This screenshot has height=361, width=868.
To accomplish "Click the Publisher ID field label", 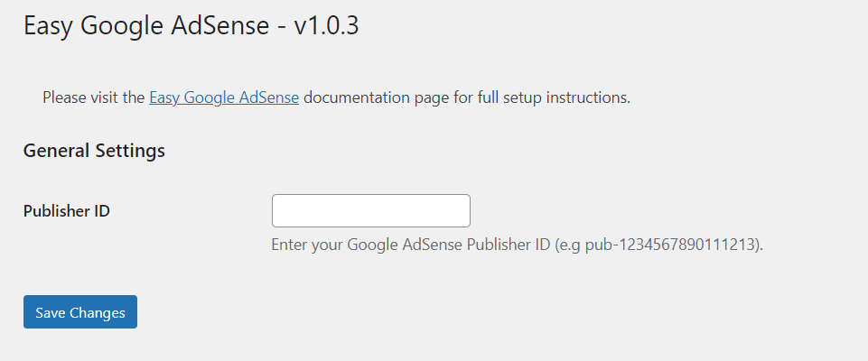I will [x=67, y=211].
